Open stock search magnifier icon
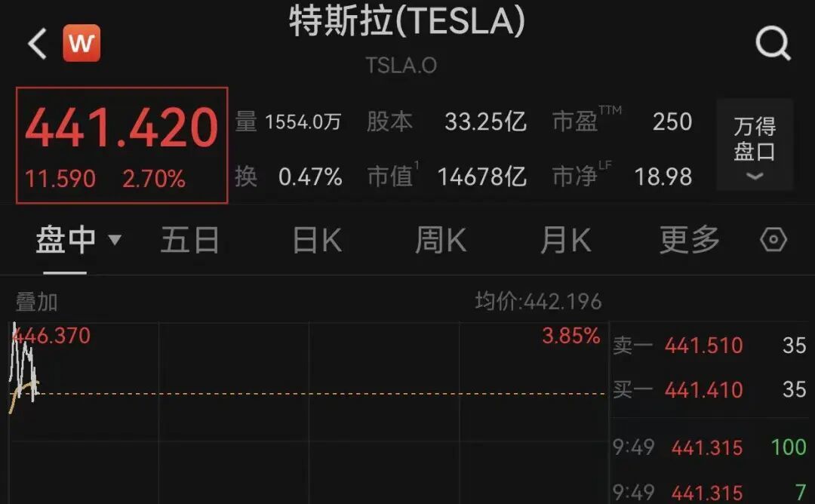 (x=773, y=45)
